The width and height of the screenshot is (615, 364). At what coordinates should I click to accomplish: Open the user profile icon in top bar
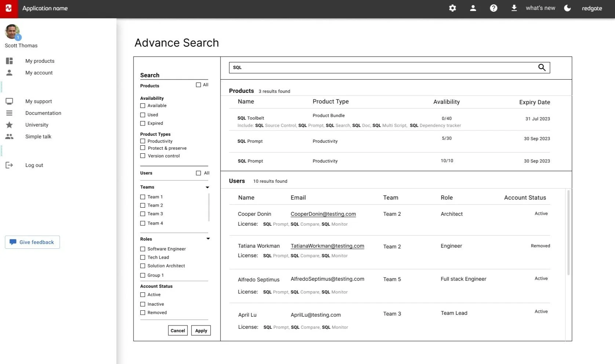[x=473, y=8]
